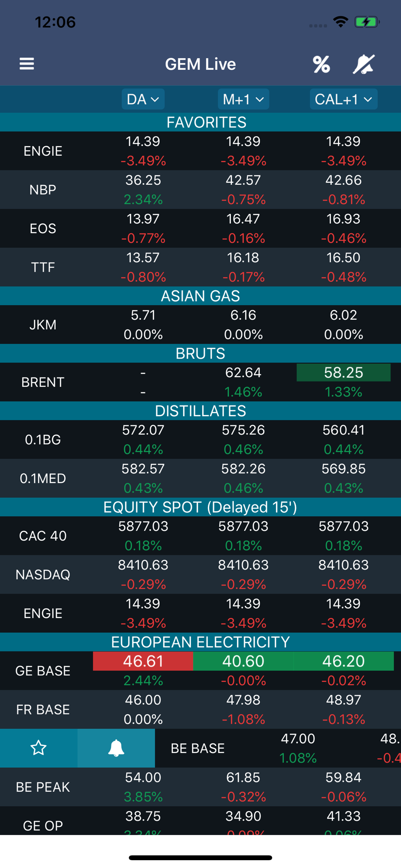
Task: Tap the red GE BASE 46.61 cell
Action: tap(143, 661)
